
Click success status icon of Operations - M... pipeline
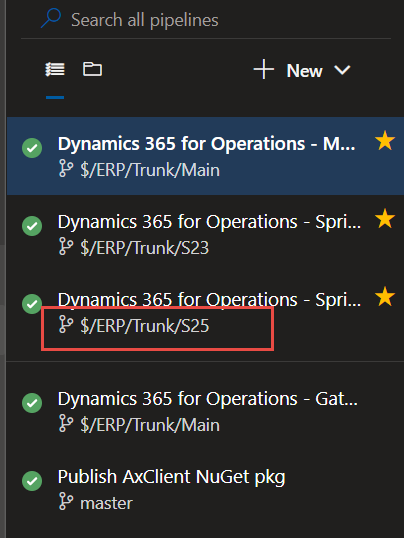[x=32, y=148]
